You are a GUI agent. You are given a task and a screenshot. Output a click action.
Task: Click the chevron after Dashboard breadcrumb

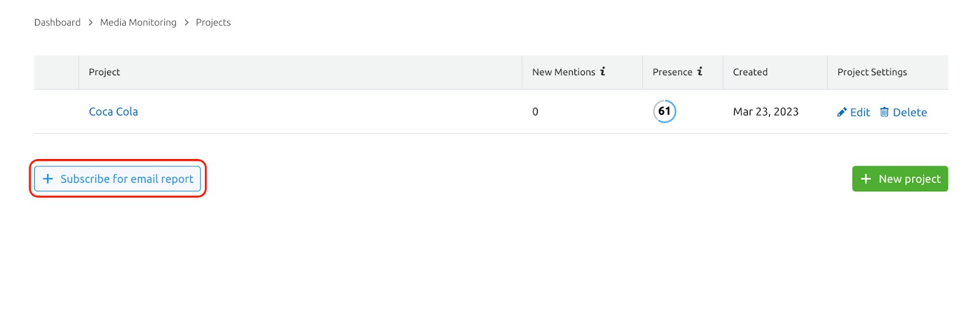91,23
